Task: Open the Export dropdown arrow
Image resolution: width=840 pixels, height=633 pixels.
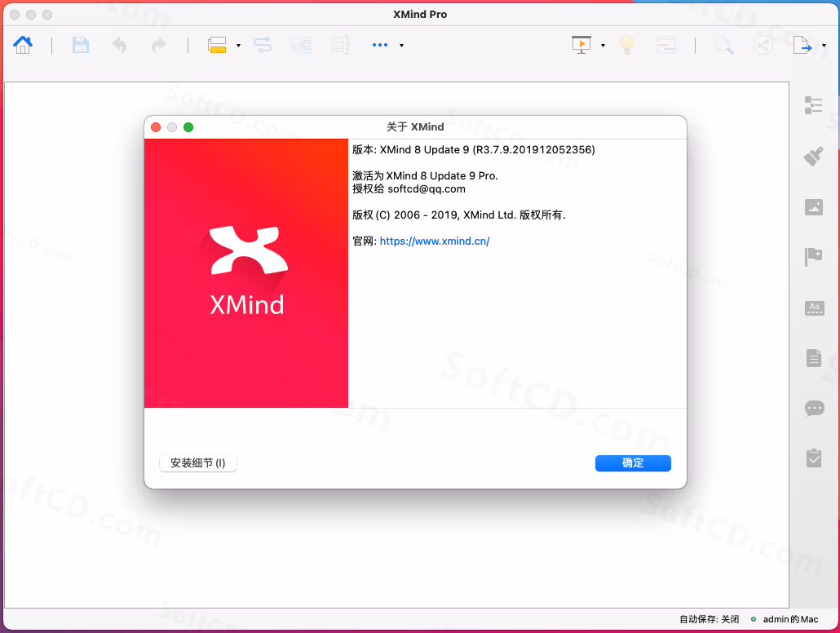Action: click(824, 46)
